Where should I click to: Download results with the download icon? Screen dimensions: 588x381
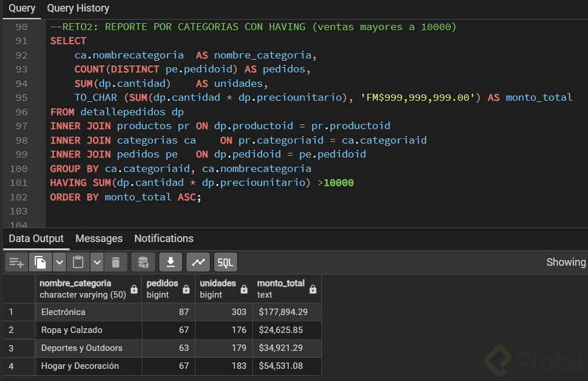click(x=171, y=263)
